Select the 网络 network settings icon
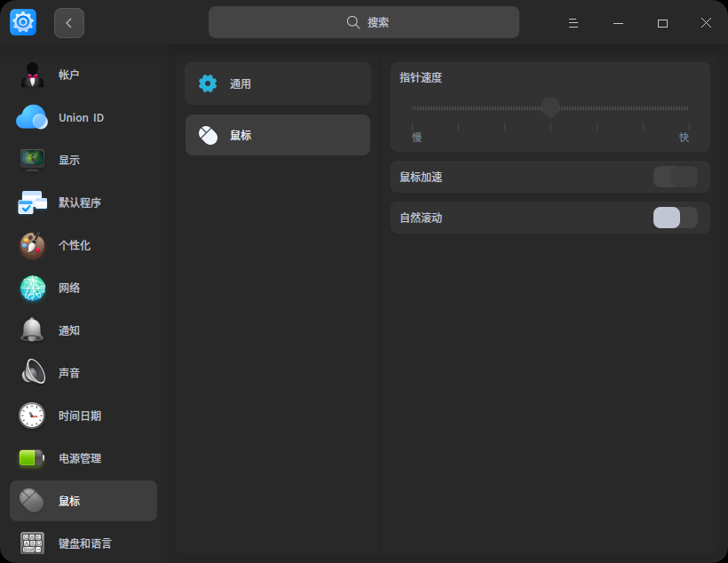The width and height of the screenshot is (728, 563). coord(32,288)
